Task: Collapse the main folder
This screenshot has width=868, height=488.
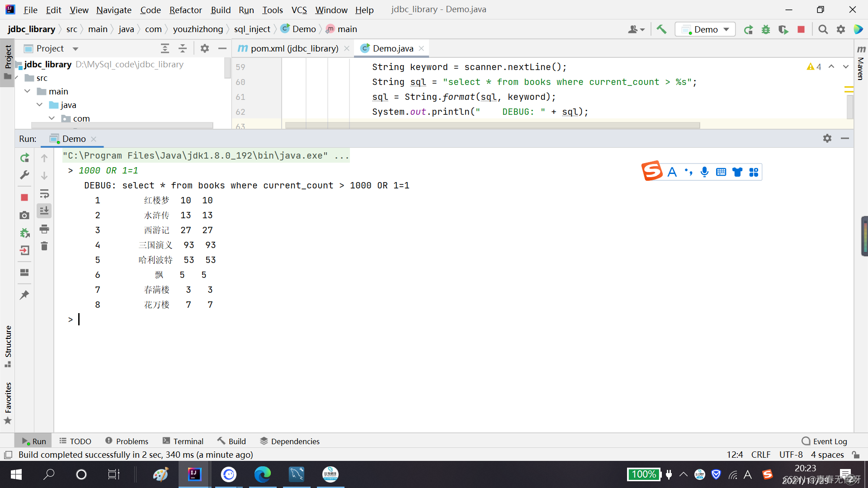Action: 27,91
